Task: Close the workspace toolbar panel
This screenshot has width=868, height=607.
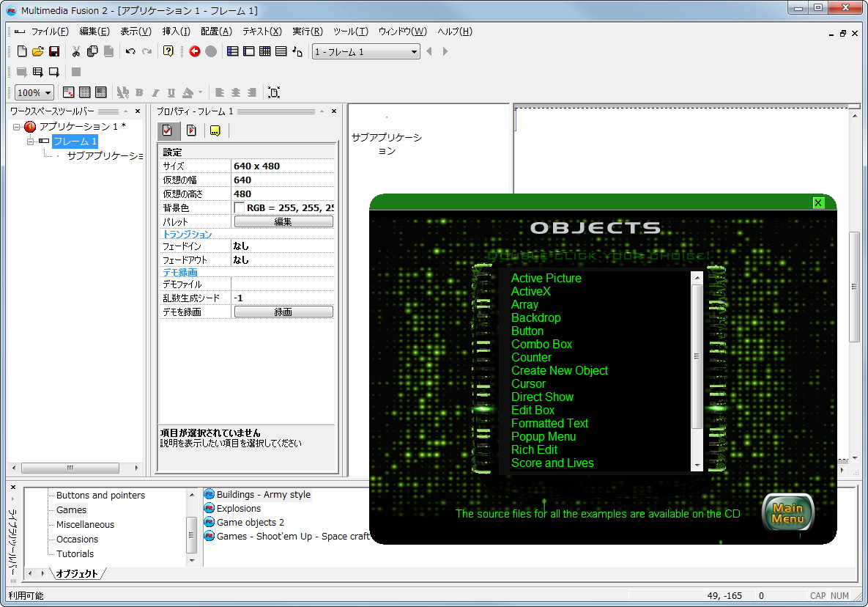Action: click(x=138, y=111)
